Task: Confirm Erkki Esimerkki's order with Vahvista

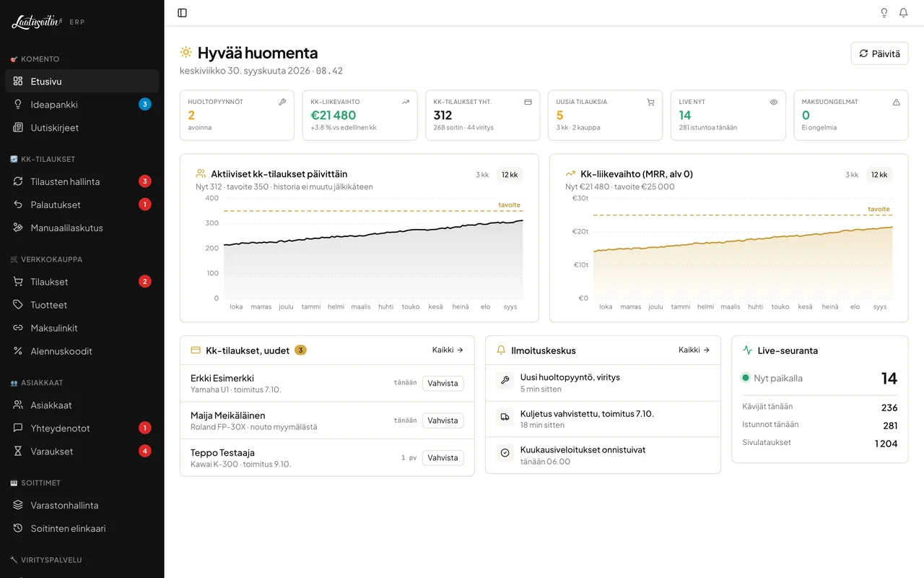Action: tap(443, 383)
